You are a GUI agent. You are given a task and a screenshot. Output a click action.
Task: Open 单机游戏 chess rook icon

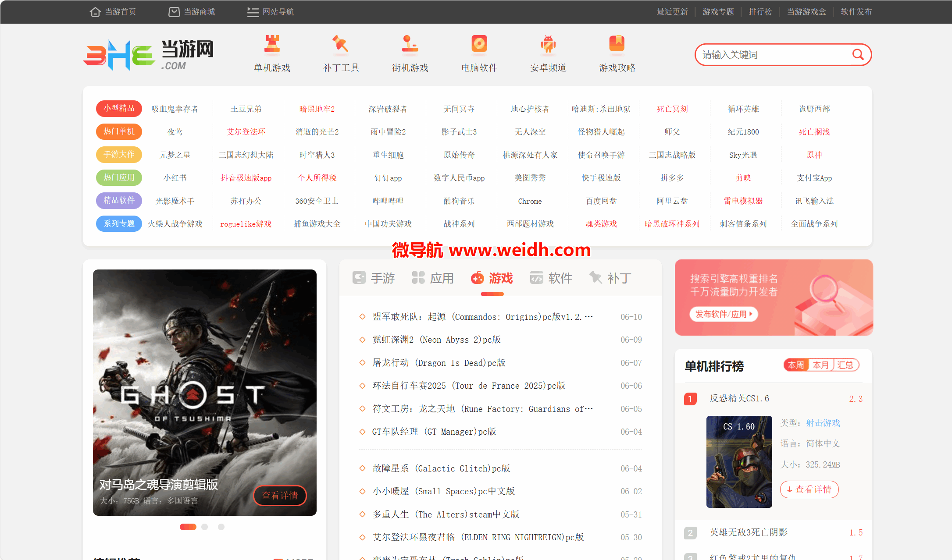[x=272, y=44]
